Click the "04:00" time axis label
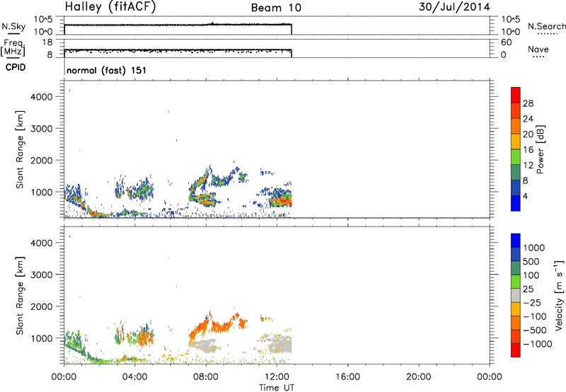566x392 pixels. 134,377
